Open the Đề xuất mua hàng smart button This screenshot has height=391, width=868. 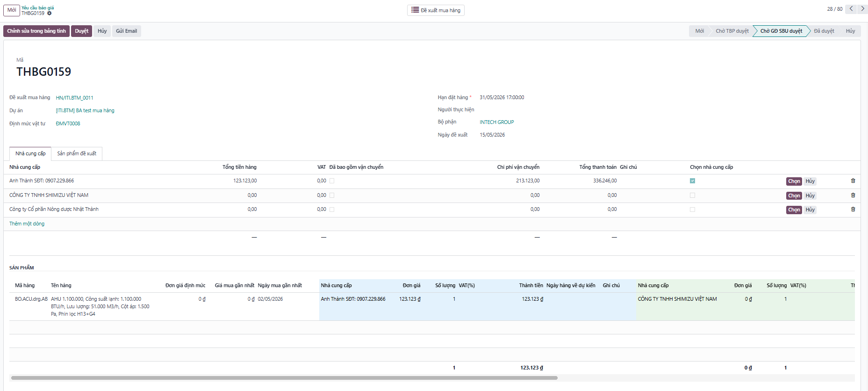coord(436,10)
